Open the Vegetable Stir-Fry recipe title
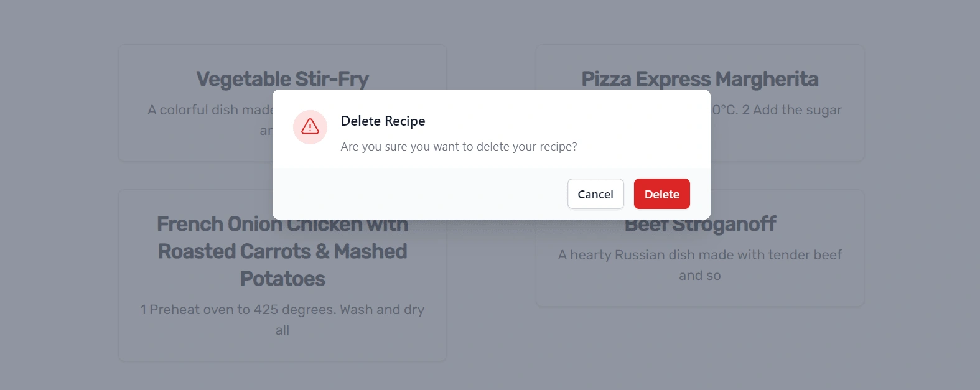This screenshot has height=390, width=980. click(x=282, y=80)
